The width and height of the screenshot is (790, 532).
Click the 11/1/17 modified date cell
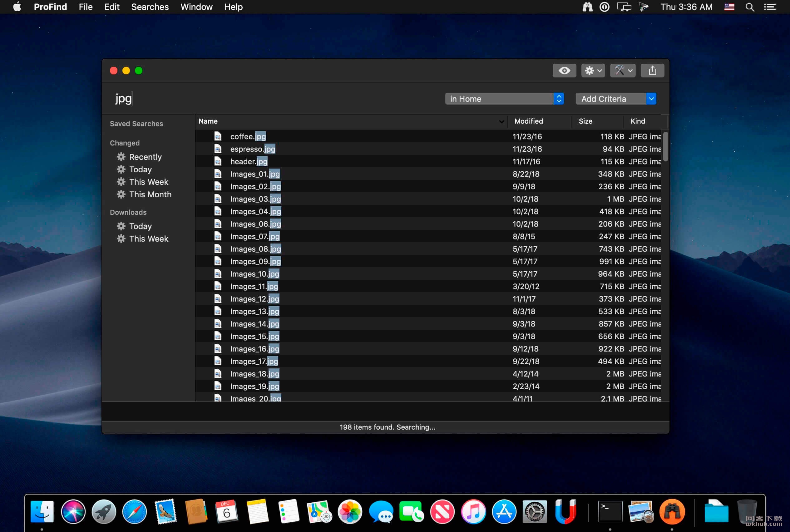(x=524, y=299)
